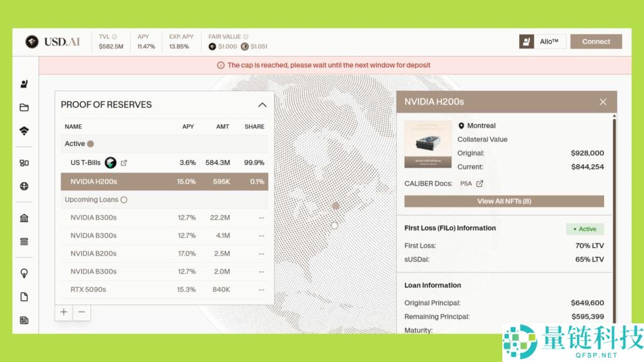
Task: Click the globe icon in sidebar
Action: (24, 187)
